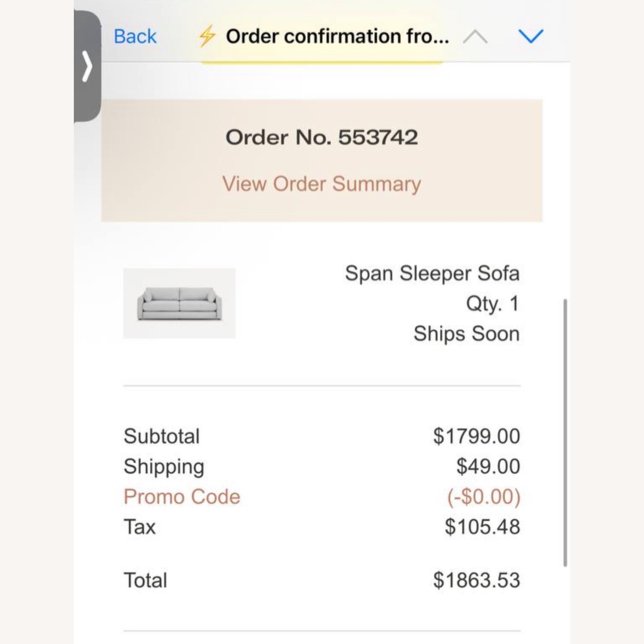Image resolution: width=644 pixels, height=644 pixels.
Task: Select the truncated email subject title
Action: [338, 36]
